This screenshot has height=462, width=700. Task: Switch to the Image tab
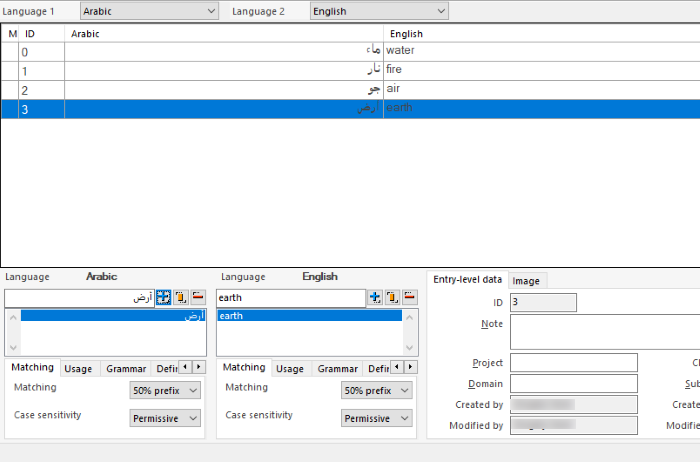pos(526,281)
